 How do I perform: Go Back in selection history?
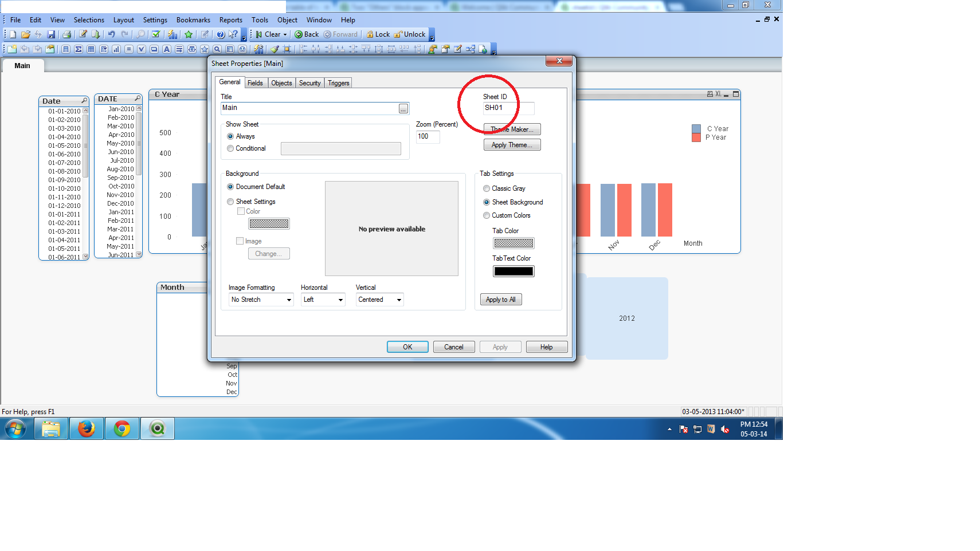(x=307, y=34)
